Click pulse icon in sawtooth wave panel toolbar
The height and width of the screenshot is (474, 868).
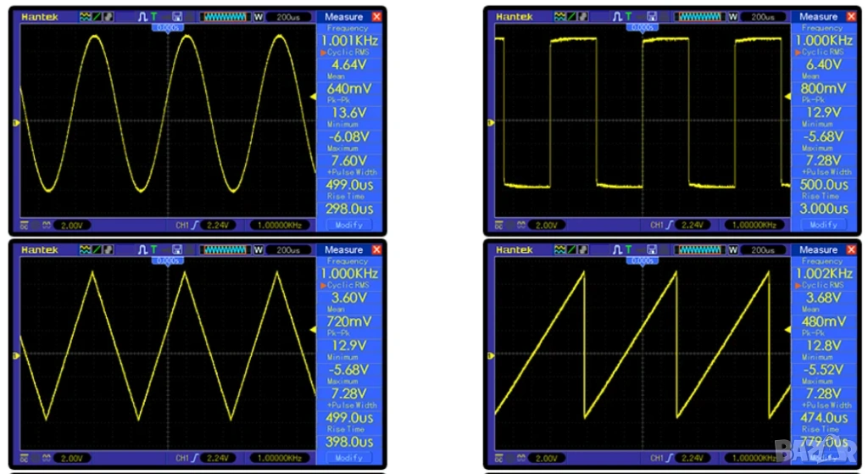pyautogui.click(x=617, y=250)
